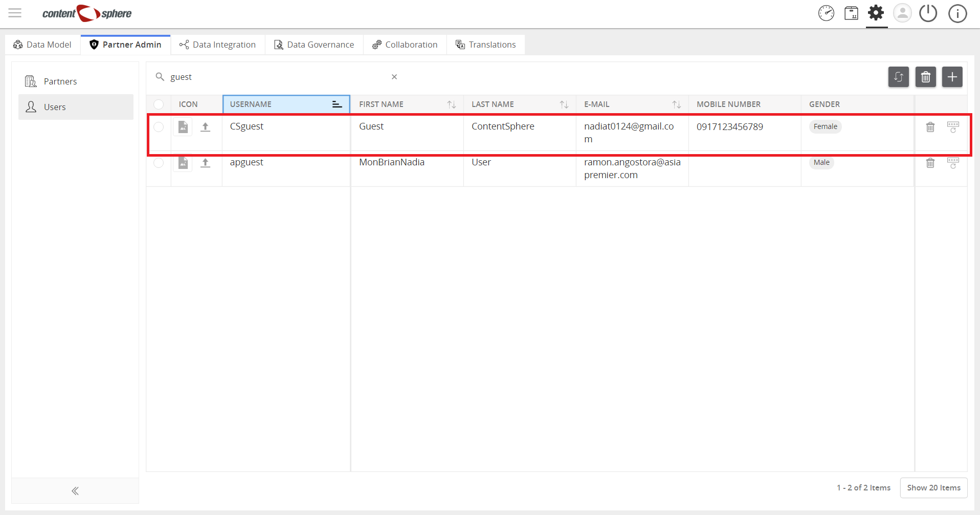This screenshot has height=515, width=980.
Task: Switch to the Partner Admin tab
Action: (x=126, y=45)
